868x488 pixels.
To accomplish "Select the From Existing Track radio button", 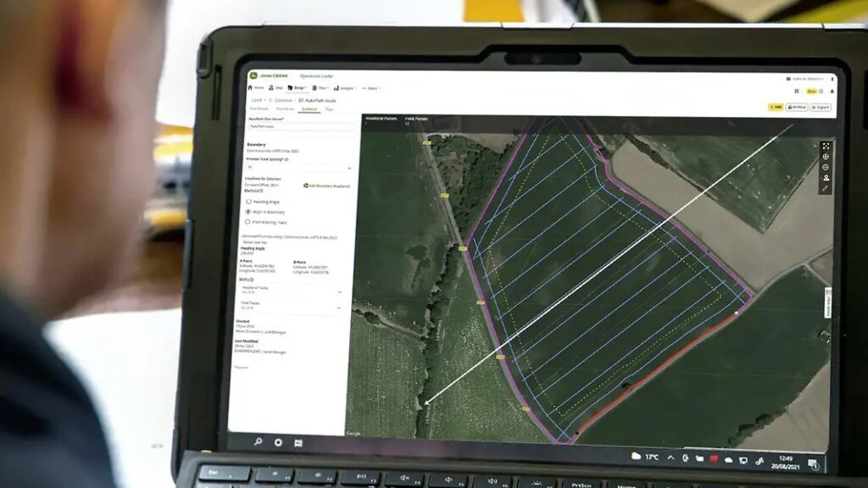I will coord(248,222).
